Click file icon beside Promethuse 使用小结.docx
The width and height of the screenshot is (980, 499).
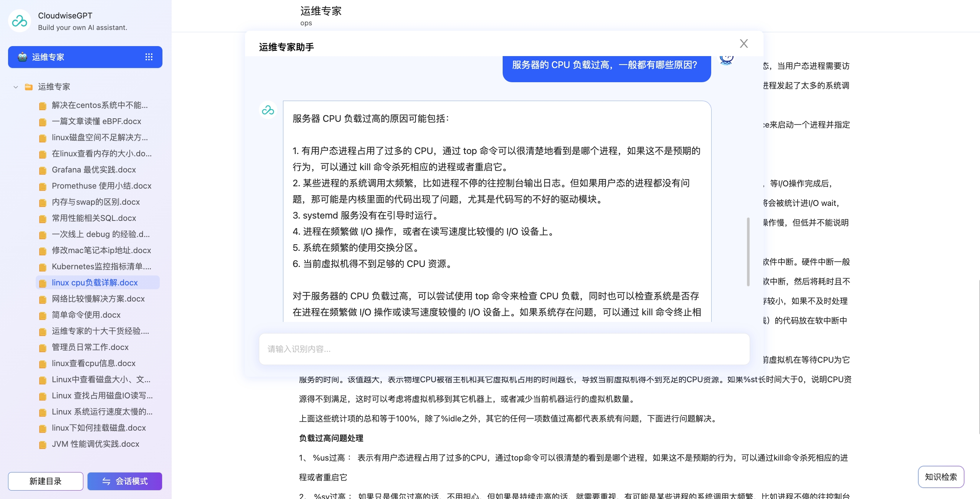coord(43,187)
